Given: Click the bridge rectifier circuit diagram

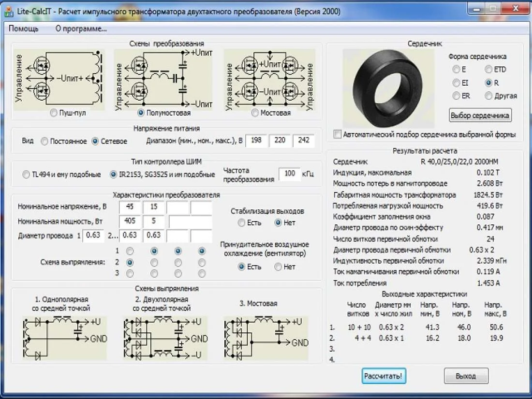Looking at the screenshot, I should pos(266,338).
